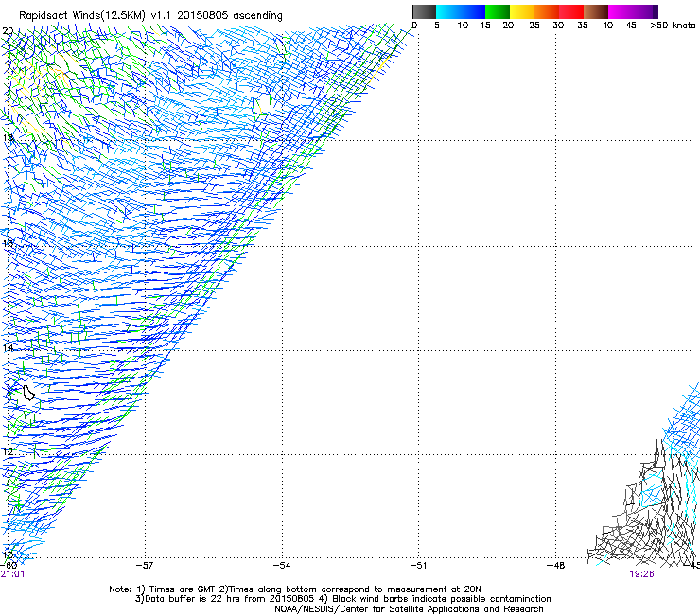Click the '5' legend label
Image resolution: width=700 pixels, height=615 pixels.
(437, 26)
